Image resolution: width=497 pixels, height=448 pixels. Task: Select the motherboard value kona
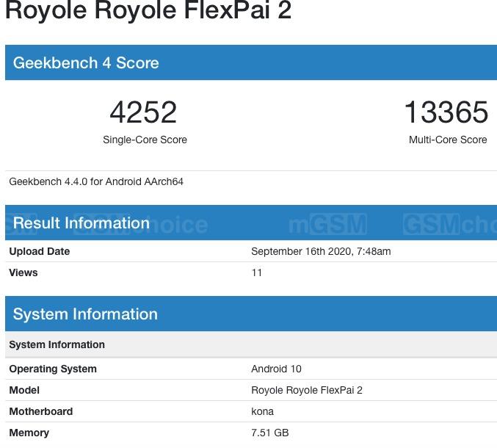click(x=262, y=411)
